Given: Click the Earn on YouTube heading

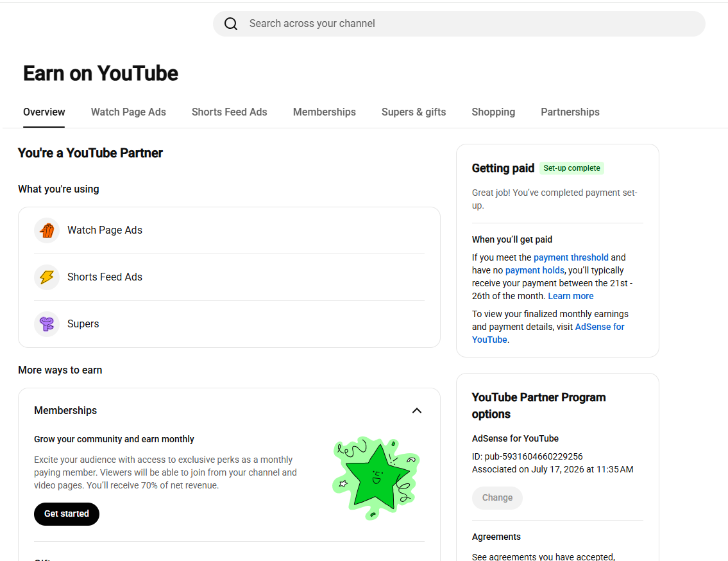Looking at the screenshot, I should coord(101,73).
